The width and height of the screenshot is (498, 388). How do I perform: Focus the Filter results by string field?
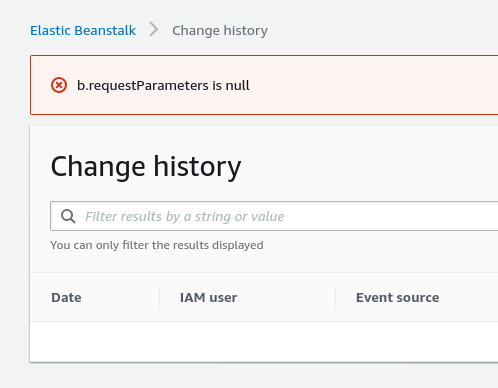click(274, 216)
